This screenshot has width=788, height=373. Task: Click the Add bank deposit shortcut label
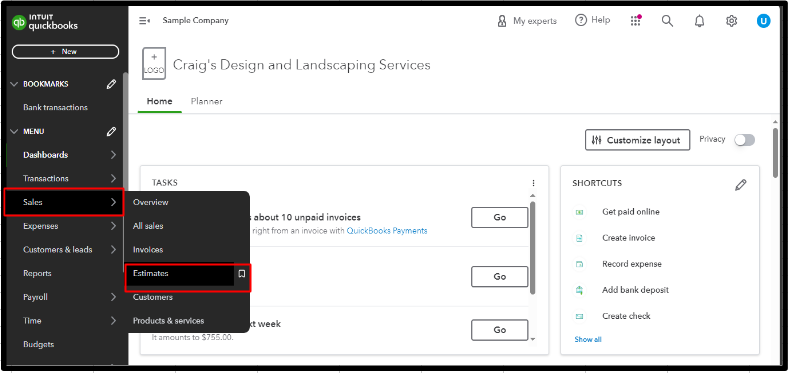point(635,290)
